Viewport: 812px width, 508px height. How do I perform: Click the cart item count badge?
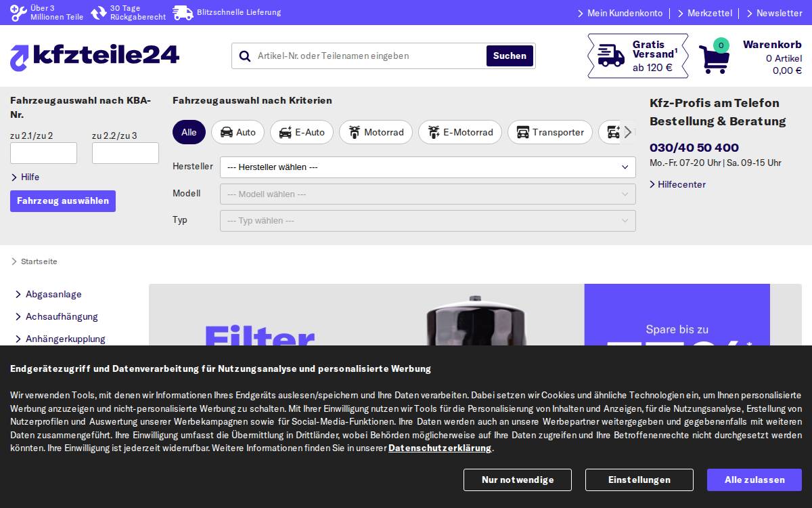tap(721, 45)
